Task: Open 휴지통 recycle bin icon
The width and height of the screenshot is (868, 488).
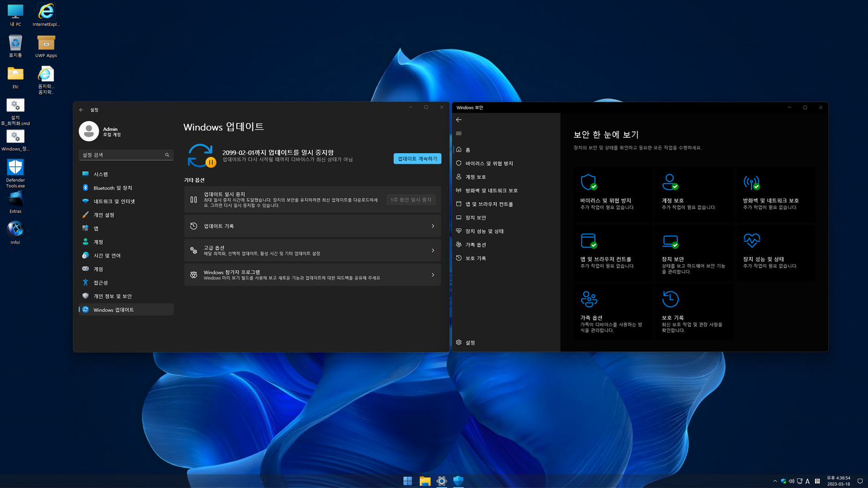Action: (15, 46)
